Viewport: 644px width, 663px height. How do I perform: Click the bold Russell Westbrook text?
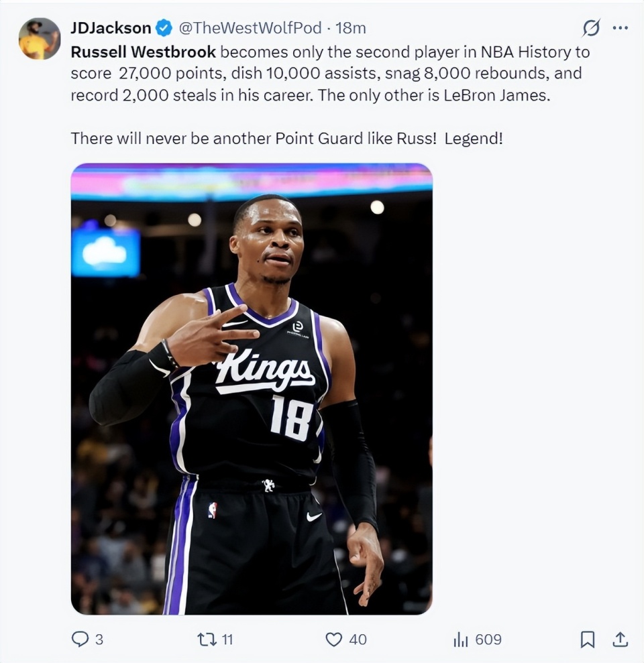[144, 52]
